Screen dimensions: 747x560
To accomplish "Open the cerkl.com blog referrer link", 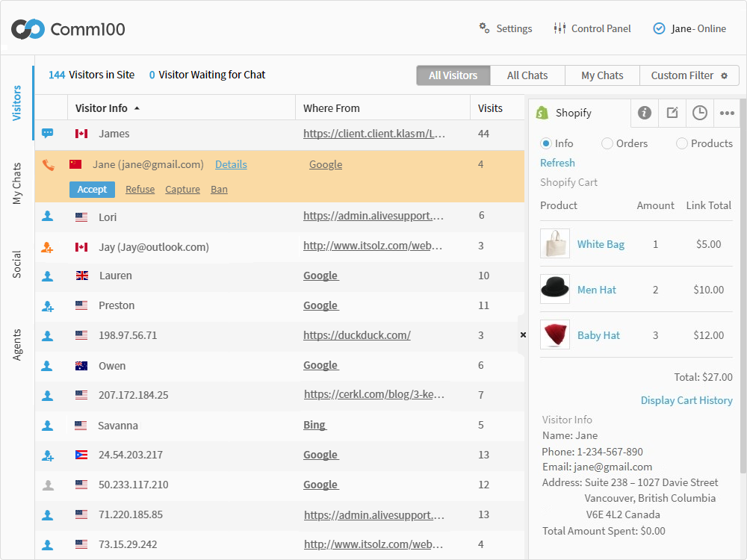I will pyautogui.click(x=374, y=395).
